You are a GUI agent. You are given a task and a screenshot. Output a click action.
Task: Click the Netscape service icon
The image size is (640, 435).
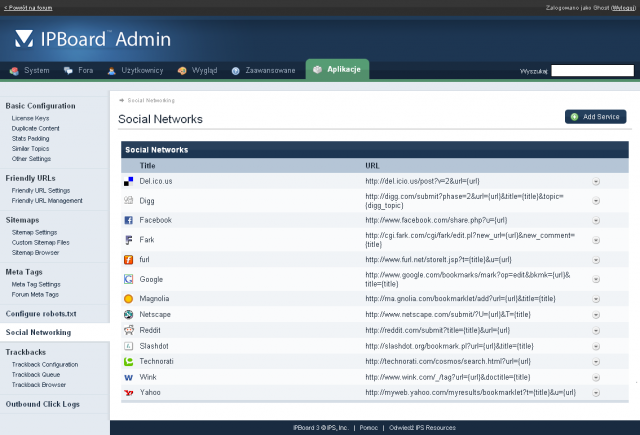coord(129,314)
